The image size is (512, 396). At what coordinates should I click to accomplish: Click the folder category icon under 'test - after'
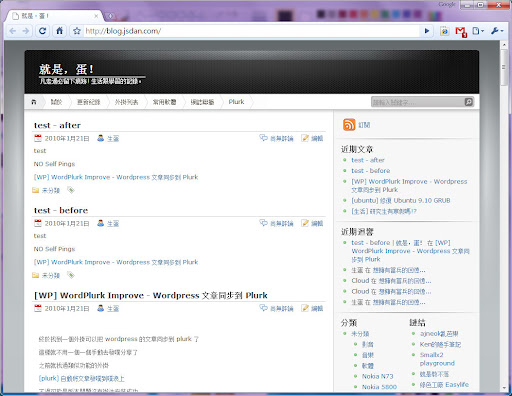point(35,190)
